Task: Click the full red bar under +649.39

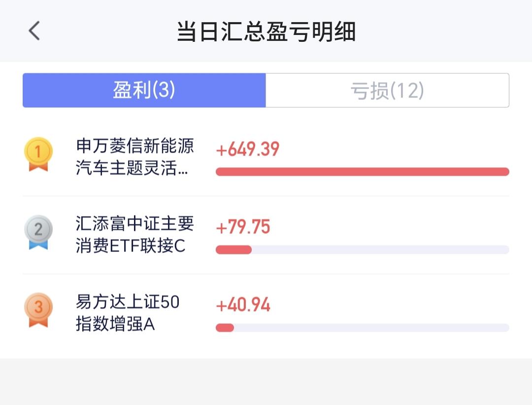Action: click(x=362, y=172)
